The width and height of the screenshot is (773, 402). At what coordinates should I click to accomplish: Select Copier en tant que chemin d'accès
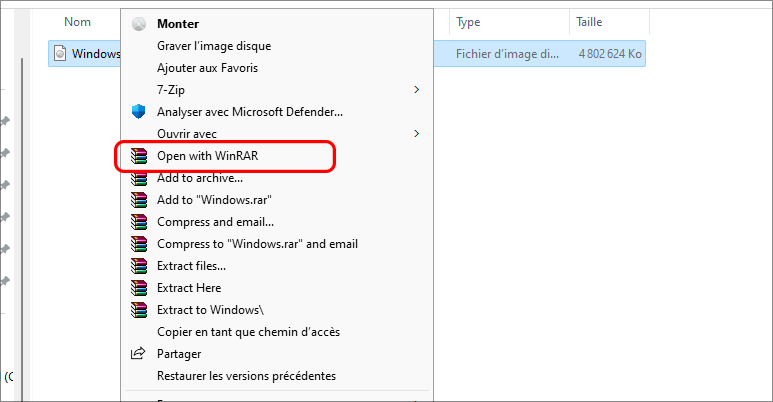(x=249, y=332)
